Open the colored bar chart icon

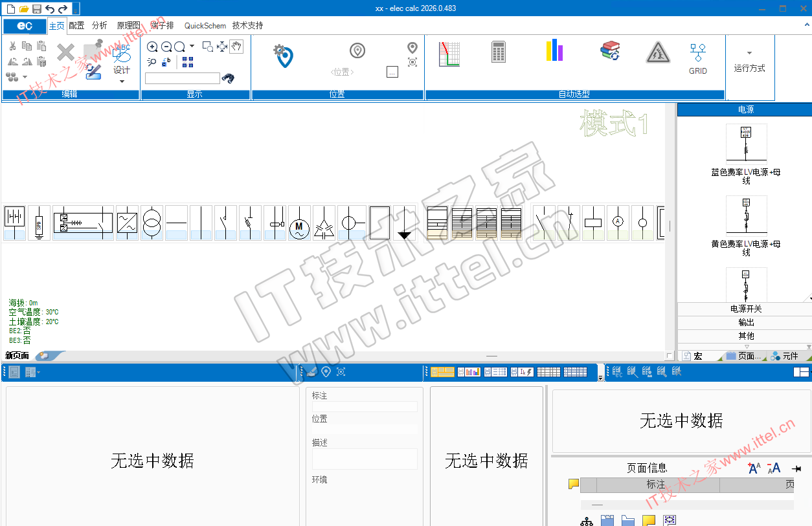point(554,50)
